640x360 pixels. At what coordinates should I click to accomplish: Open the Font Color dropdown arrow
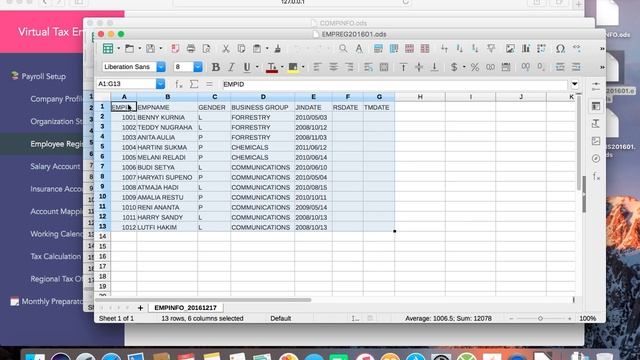pyautogui.click(x=282, y=67)
